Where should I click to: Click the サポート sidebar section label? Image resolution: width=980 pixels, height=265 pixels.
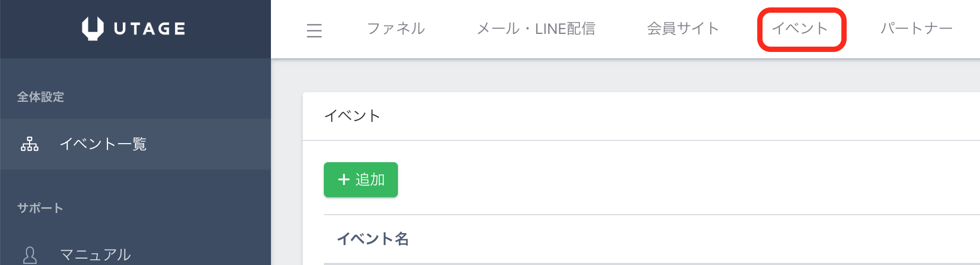(x=40, y=208)
